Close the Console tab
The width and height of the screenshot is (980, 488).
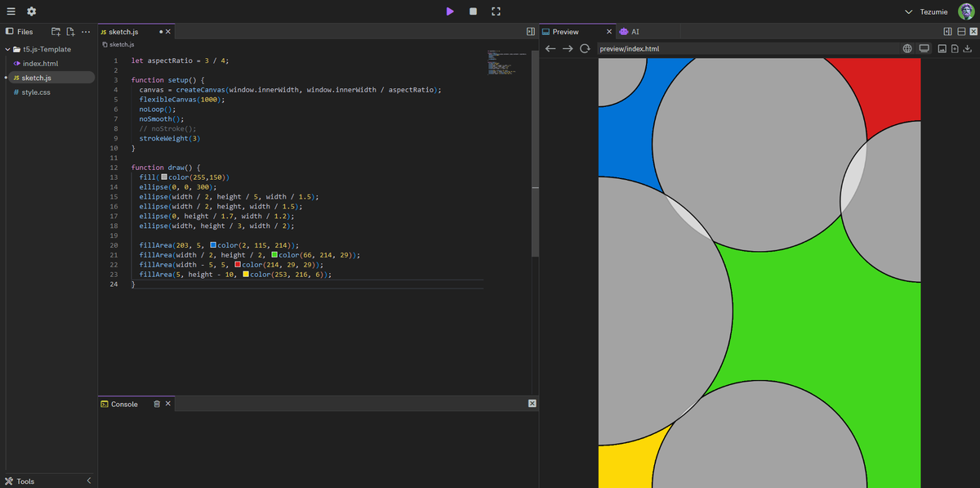168,404
